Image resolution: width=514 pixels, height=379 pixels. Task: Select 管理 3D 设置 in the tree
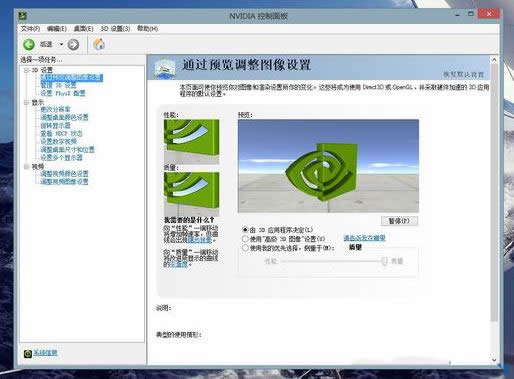coord(58,85)
